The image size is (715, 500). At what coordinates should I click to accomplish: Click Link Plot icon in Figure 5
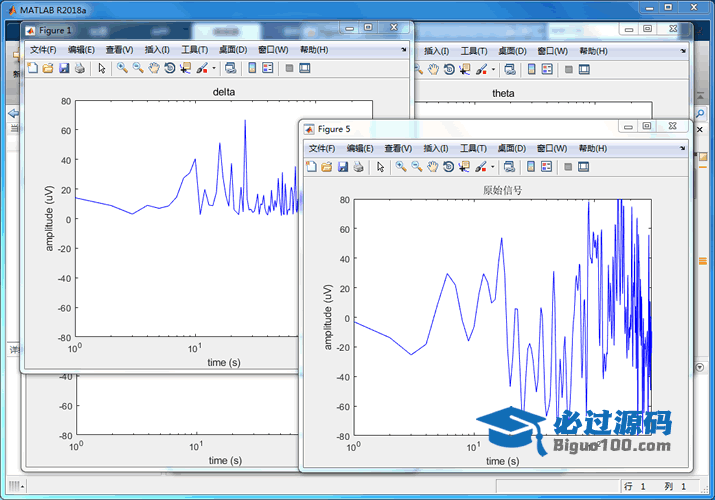point(508,167)
